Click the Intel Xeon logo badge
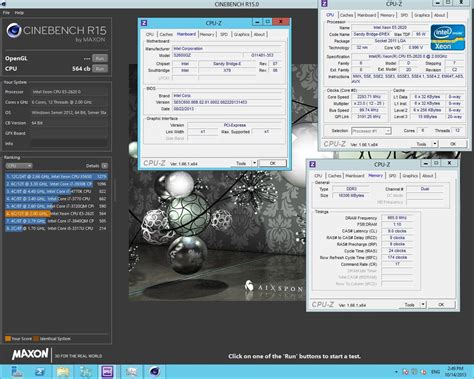This screenshot has height=379, width=474. coord(448,37)
